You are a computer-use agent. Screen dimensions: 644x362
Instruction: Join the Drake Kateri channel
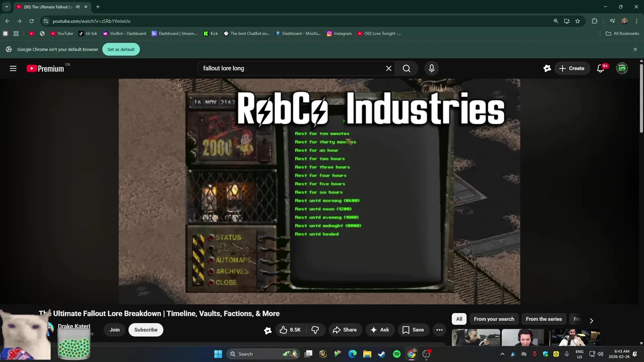pyautogui.click(x=115, y=330)
